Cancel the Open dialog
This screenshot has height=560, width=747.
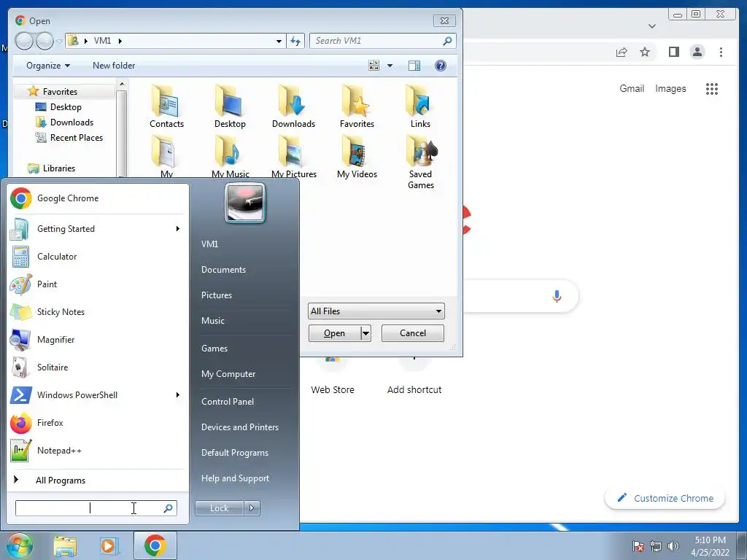coord(413,333)
